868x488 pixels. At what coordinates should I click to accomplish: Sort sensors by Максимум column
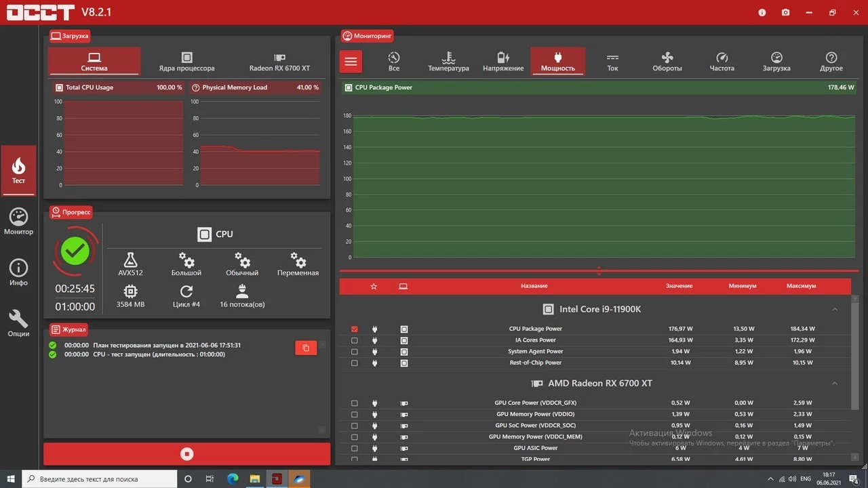(x=801, y=286)
